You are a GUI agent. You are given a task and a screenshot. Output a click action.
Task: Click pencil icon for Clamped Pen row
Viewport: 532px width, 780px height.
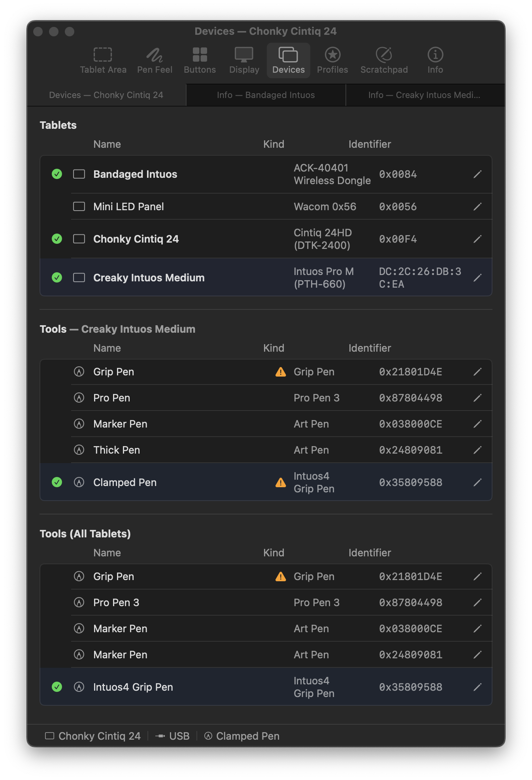(477, 482)
